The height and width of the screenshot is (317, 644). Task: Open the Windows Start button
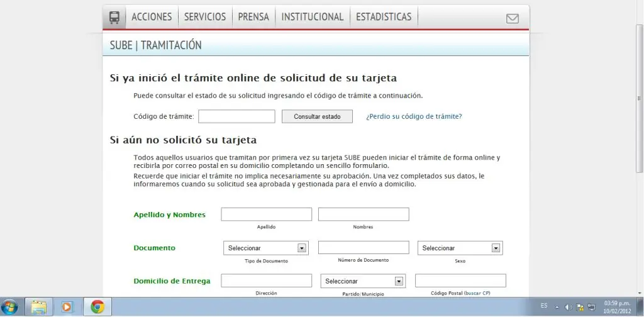coord(9,307)
